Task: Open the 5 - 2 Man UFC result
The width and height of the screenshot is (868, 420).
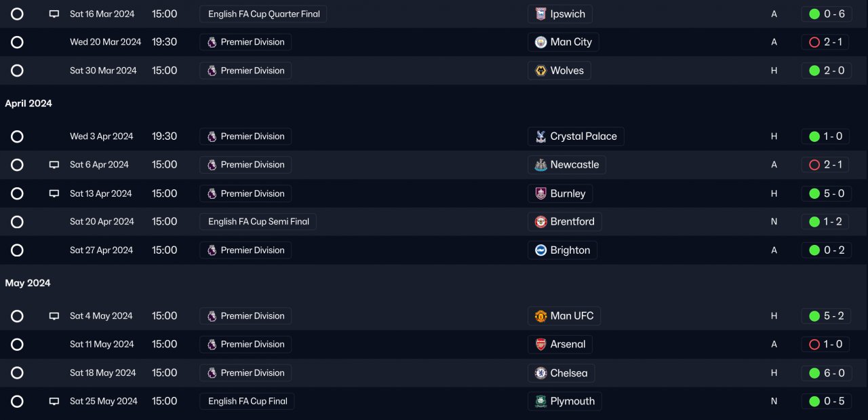Action: click(826, 316)
